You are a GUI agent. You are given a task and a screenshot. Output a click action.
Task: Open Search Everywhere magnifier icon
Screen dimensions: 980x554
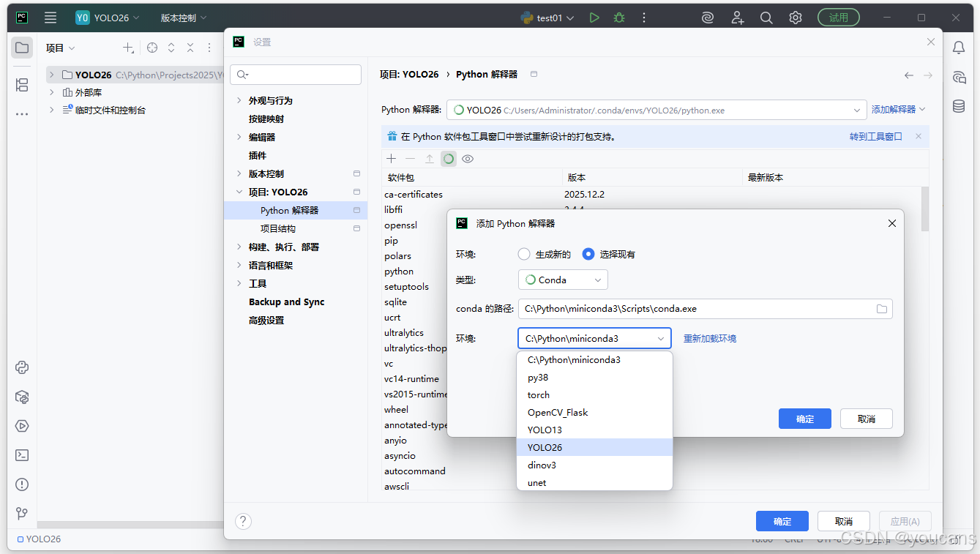click(766, 18)
